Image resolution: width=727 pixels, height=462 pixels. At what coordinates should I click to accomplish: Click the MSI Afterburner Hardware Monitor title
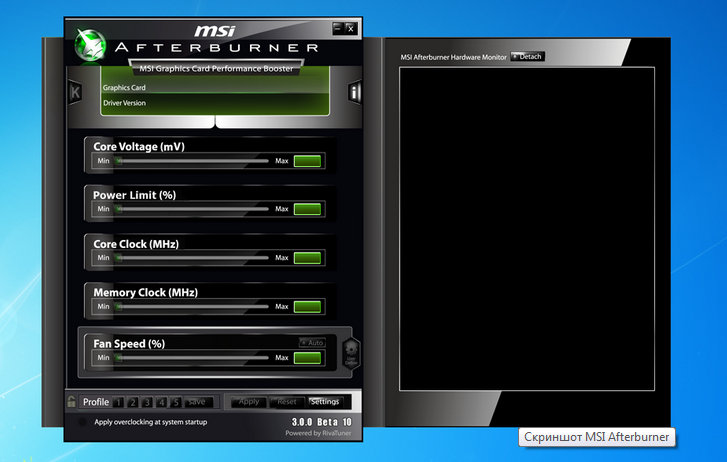click(453, 57)
